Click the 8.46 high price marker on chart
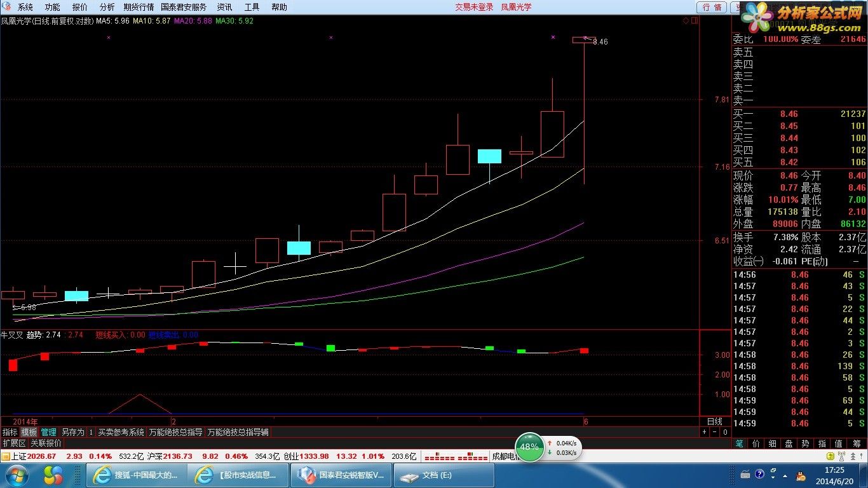The width and height of the screenshot is (868, 488). click(600, 42)
